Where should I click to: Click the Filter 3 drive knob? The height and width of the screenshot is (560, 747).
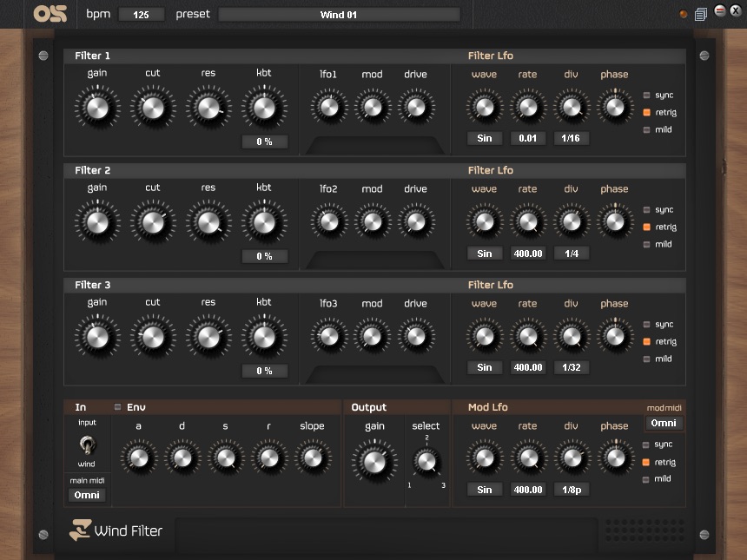(416, 336)
